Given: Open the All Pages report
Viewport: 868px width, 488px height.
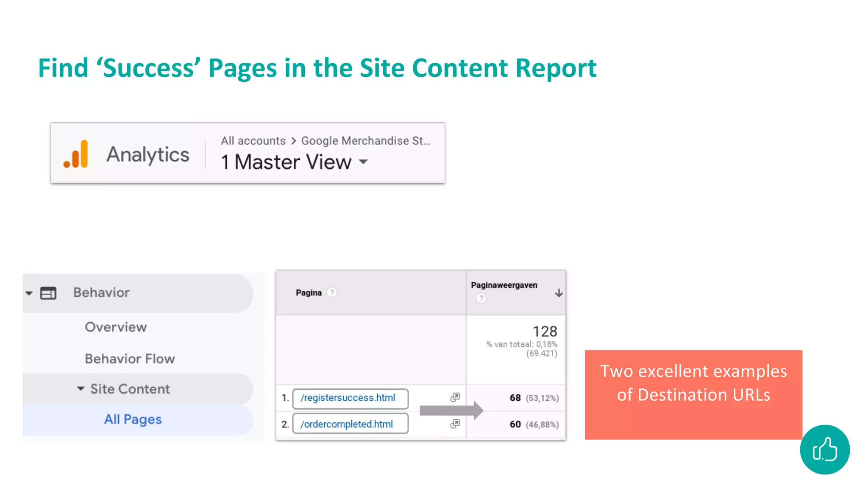Looking at the screenshot, I should [133, 419].
